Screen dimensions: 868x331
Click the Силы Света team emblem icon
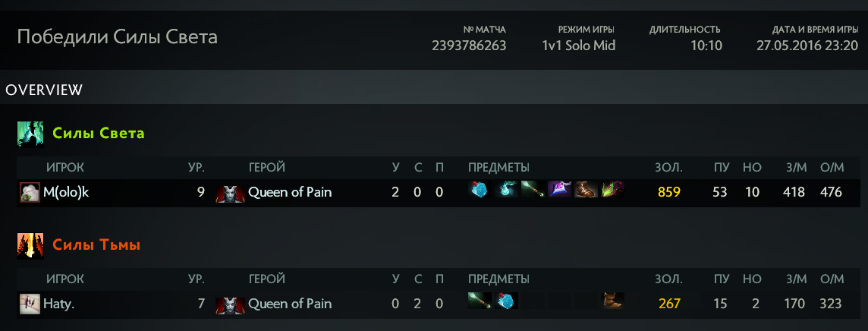click(29, 134)
